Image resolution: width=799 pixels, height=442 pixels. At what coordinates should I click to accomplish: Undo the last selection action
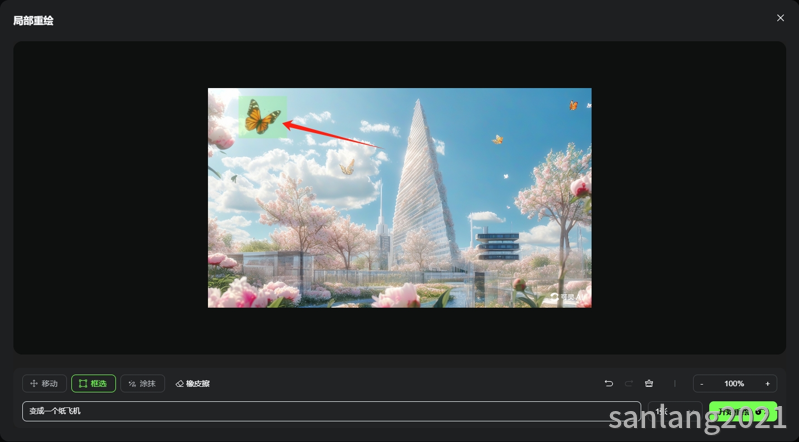608,383
